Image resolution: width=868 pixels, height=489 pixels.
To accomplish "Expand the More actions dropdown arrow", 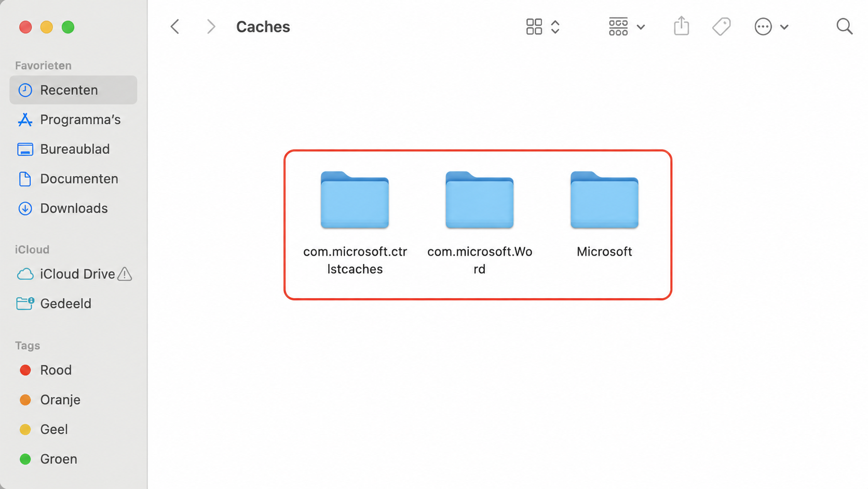I will tap(784, 27).
